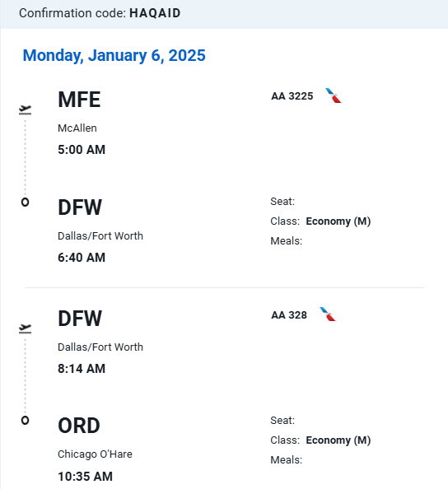Screen dimensions: 448x489
Task: Click the 10:35 AM arrival time
Action: [85, 477]
